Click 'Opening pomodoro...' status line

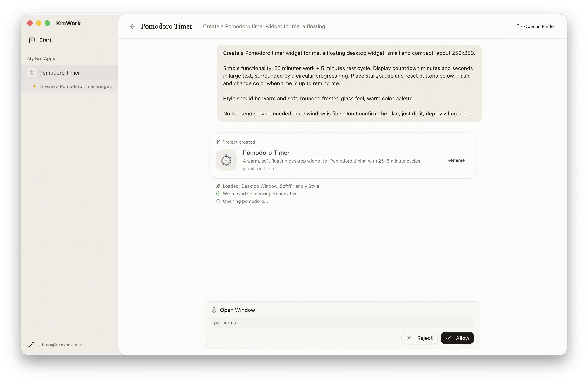pyautogui.click(x=245, y=201)
